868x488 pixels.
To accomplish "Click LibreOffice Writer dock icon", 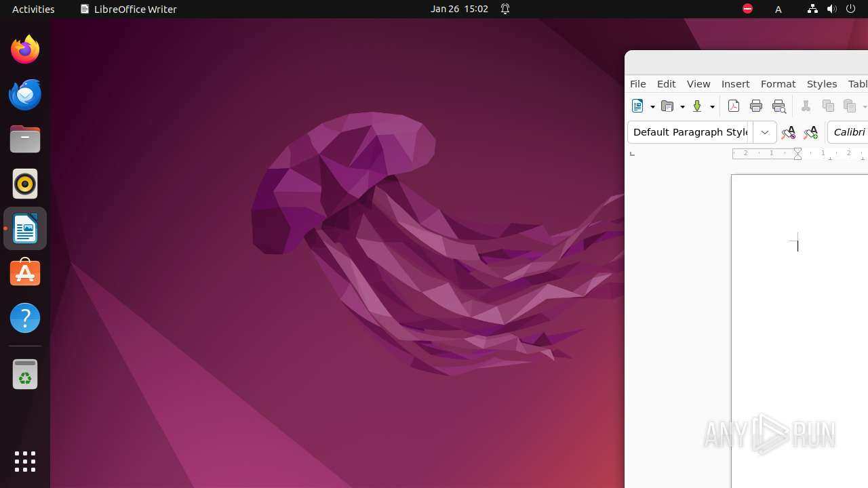I will point(25,228).
